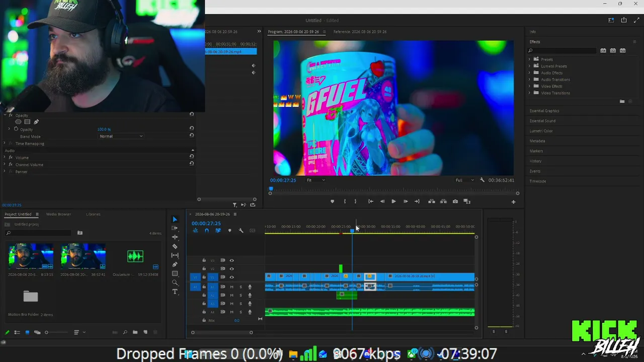Select the Track Select Forward tool
This screenshot has width=644, height=362.
click(x=175, y=228)
